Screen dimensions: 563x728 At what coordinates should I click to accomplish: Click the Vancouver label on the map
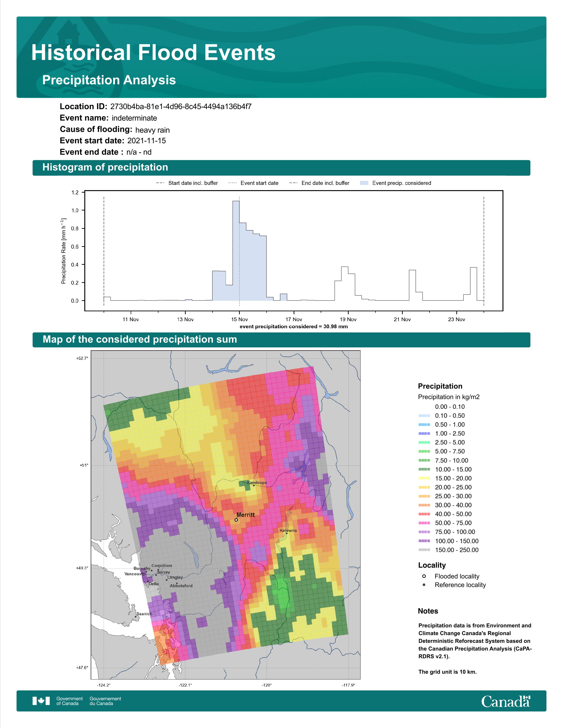tap(134, 574)
